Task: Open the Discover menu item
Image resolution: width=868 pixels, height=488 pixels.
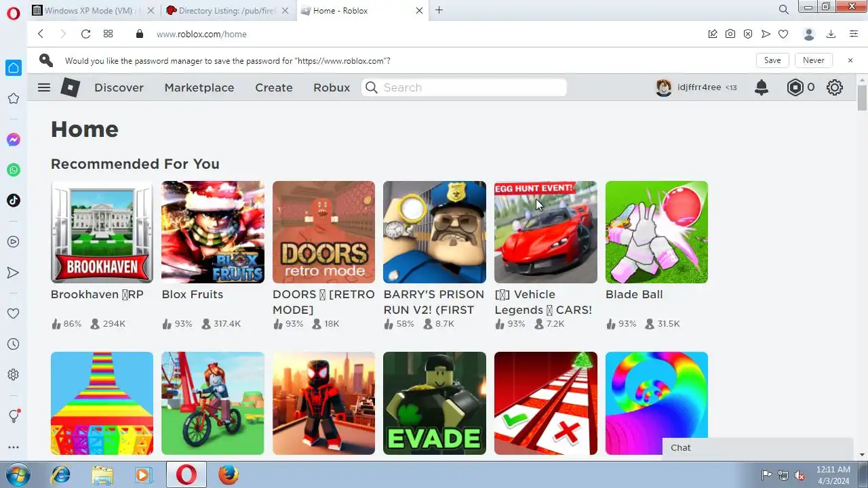Action: point(119,87)
